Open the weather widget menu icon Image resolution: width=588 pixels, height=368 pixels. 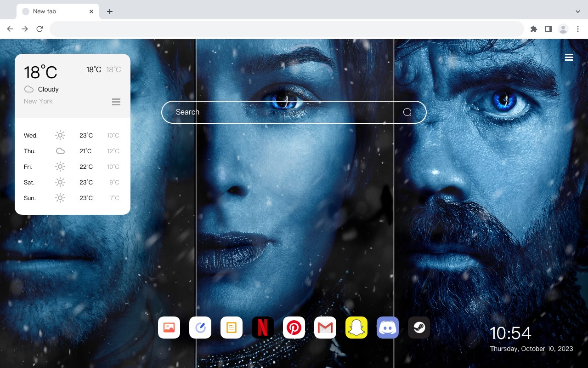pos(116,102)
